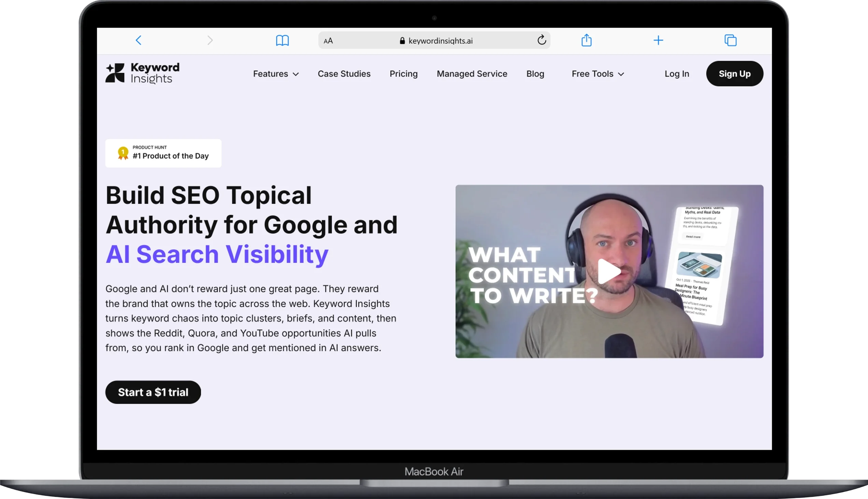
Task: Open the AA reader text options
Action: point(328,41)
